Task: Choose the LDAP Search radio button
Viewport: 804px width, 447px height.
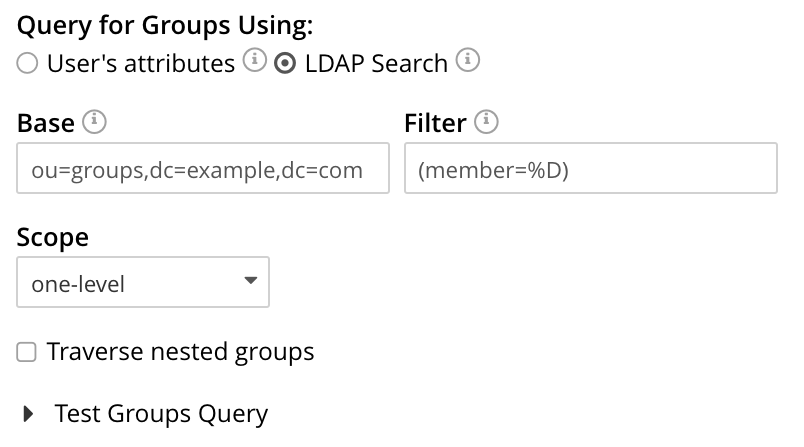Action: click(285, 64)
